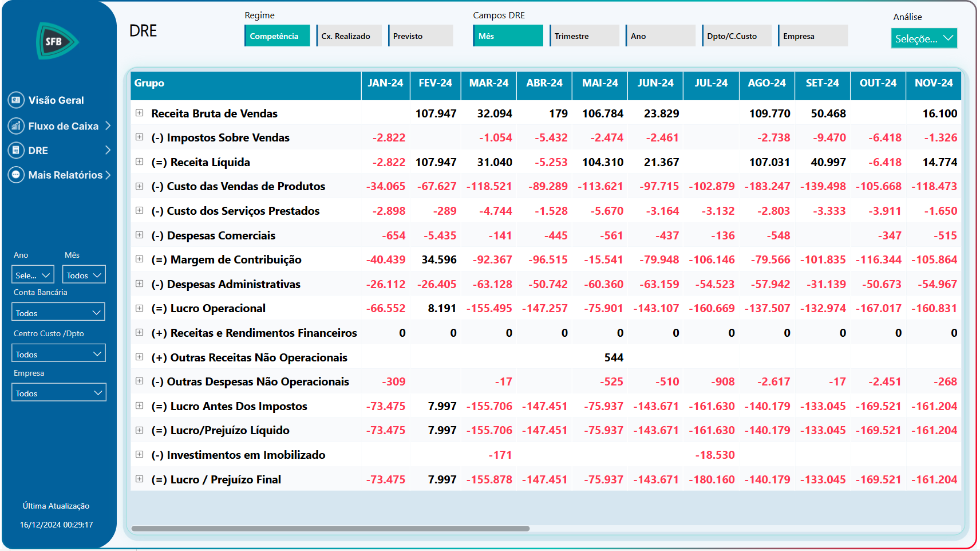The height and width of the screenshot is (551, 980).
Task: Sort by the JAN-24 column header
Action: pyautogui.click(x=385, y=86)
